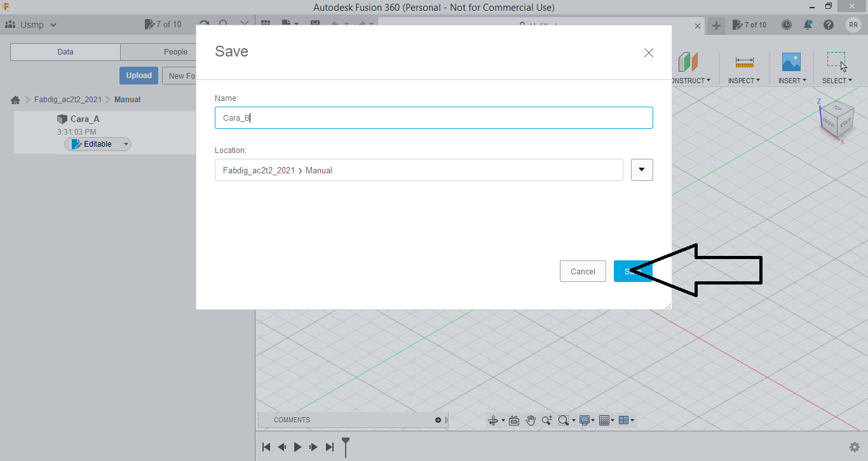Image resolution: width=868 pixels, height=461 pixels.
Task: Close the current document tab
Action: click(x=698, y=26)
